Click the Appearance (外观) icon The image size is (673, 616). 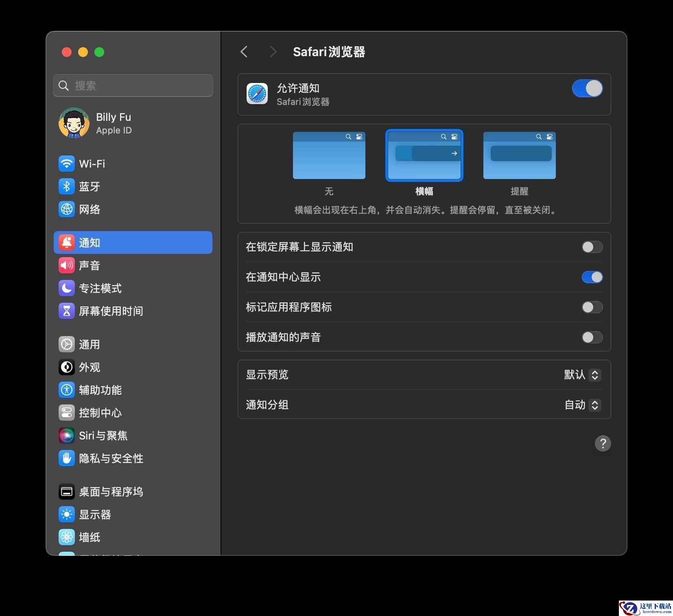click(x=67, y=367)
